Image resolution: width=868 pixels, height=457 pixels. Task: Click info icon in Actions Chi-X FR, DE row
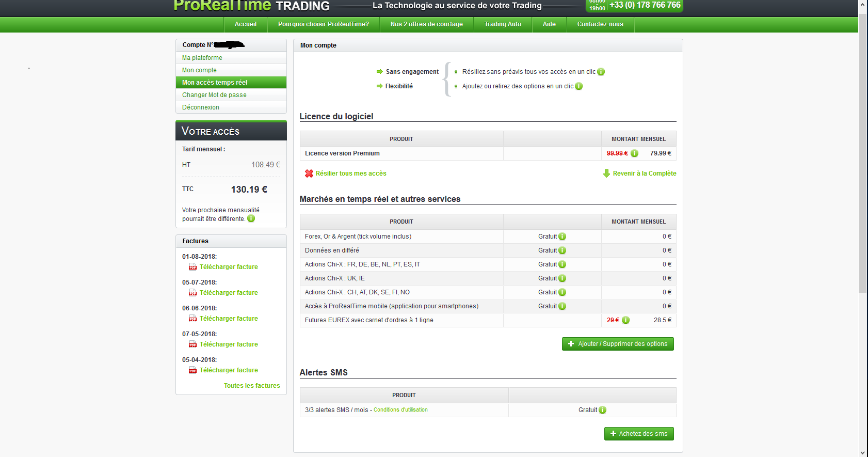point(562,264)
